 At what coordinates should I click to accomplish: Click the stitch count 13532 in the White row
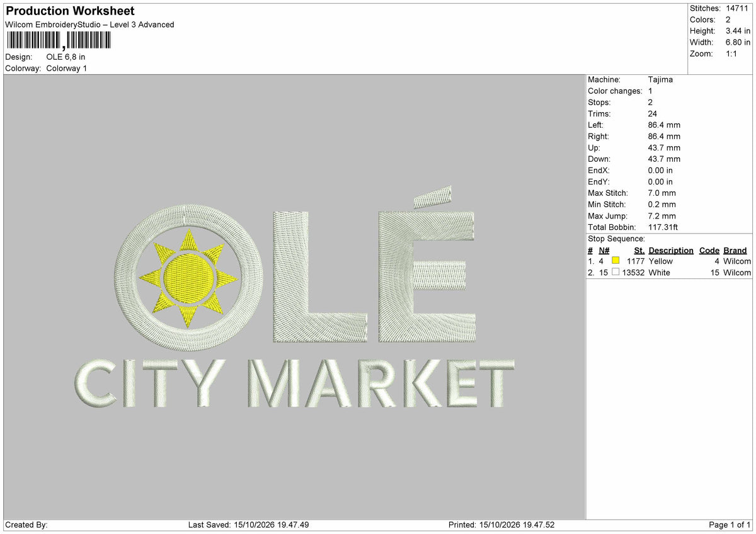633,272
